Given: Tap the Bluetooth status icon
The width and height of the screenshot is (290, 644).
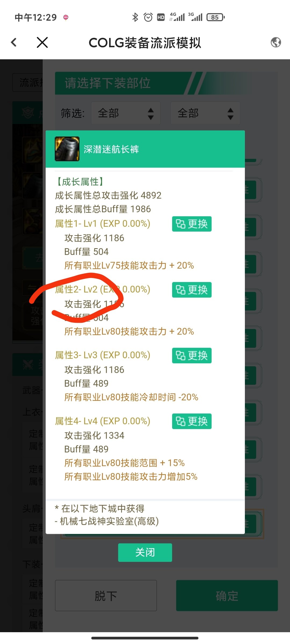Looking at the screenshot, I should (135, 17).
